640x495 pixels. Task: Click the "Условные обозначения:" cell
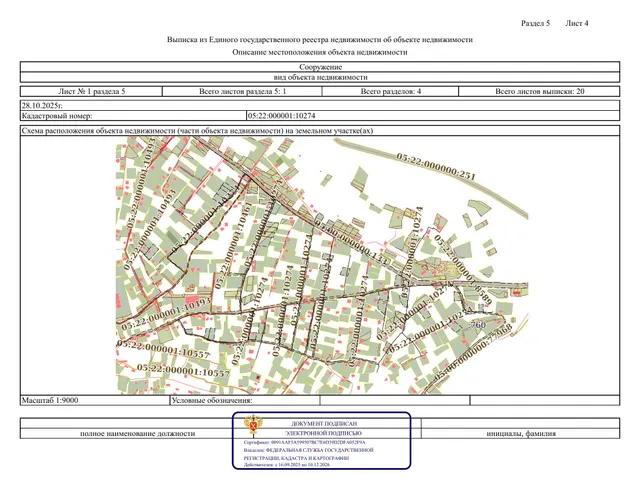pyautogui.click(x=244, y=400)
